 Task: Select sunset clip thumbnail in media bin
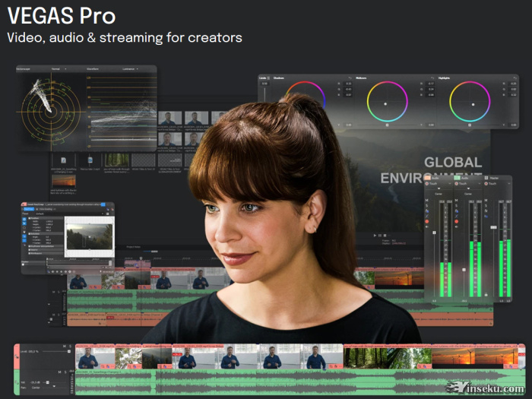tap(63, 181)
